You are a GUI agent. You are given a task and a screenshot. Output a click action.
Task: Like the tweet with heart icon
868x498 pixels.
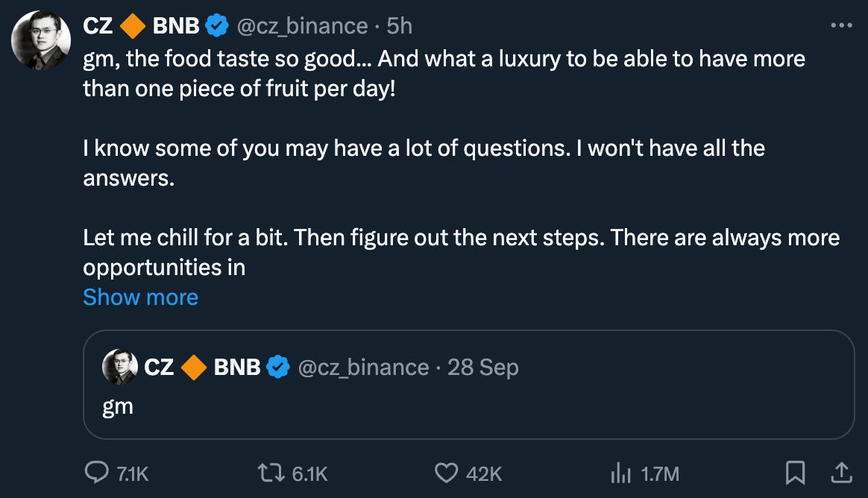coord(445,472)
